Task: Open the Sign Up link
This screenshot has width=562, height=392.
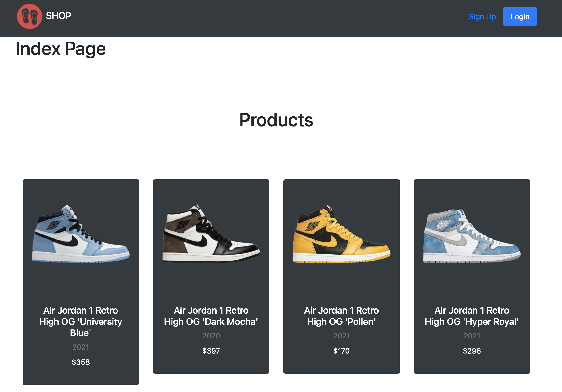Action: (482, 17)
